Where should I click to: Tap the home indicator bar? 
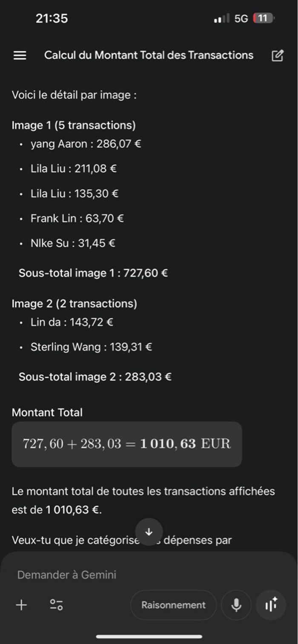click(149, 637)
